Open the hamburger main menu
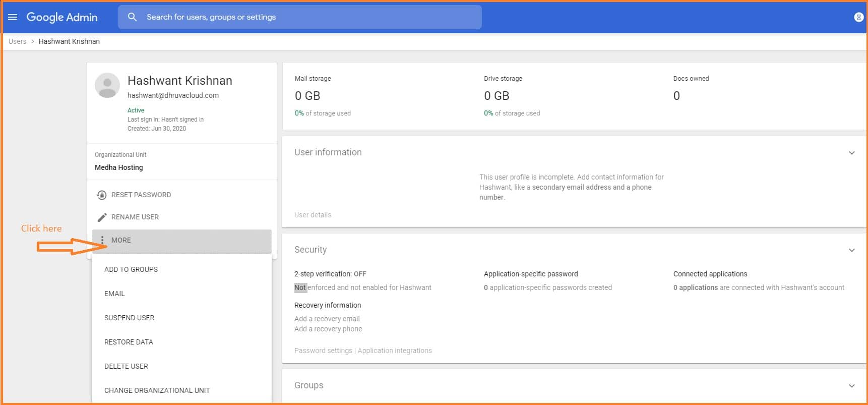The height and width of the screenshot is (405, 868). click(x=13, y=17)
